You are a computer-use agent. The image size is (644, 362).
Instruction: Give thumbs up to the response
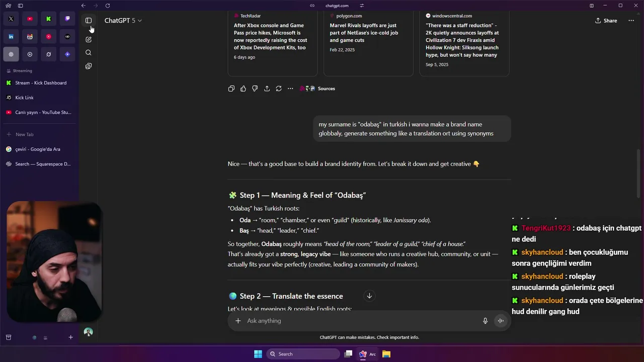coord(243,88)
